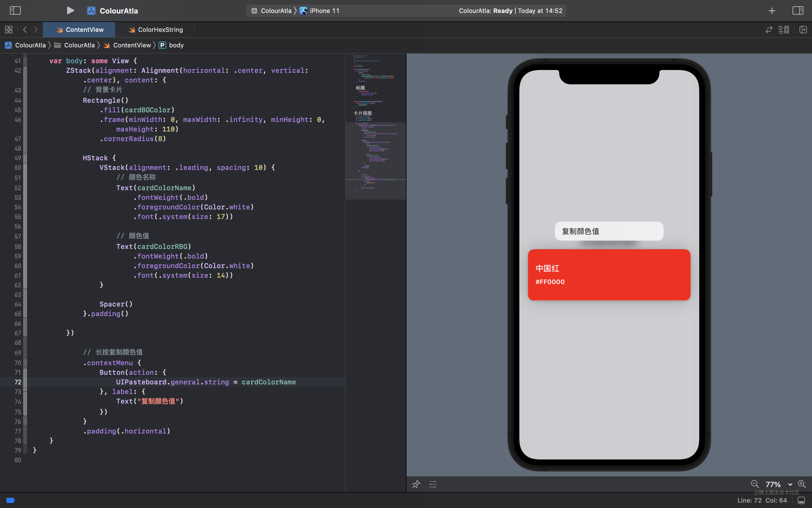The width and height of the screenshot is (812, 508).
Task: Click the red 中国红 color card
Action: click(x=609, y=275)
